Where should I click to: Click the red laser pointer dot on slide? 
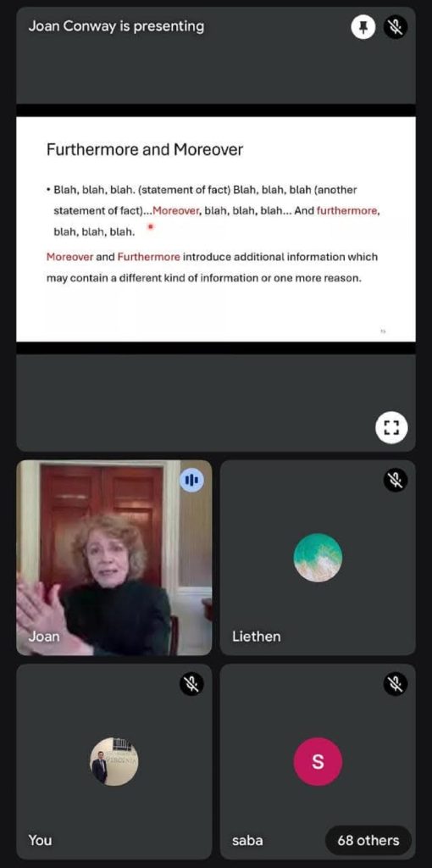click(150, 226)
